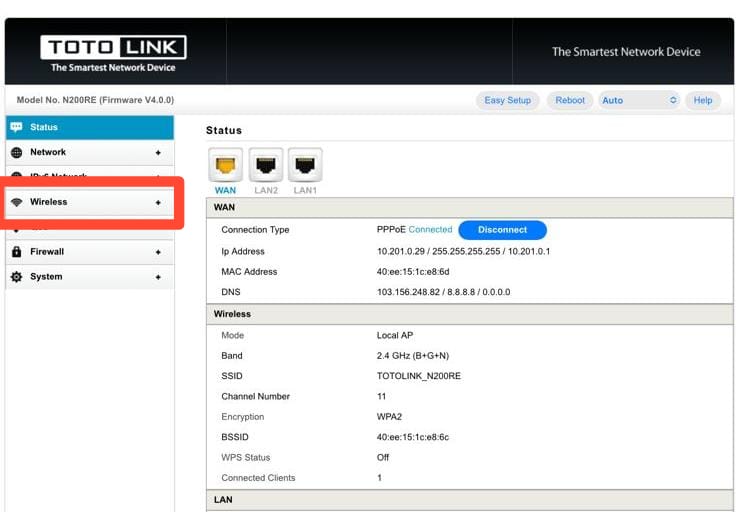This screenshot has height=512, width=739.
Task: Click the Wireless Wi-Fi signal icon
Action: (16, 202)
